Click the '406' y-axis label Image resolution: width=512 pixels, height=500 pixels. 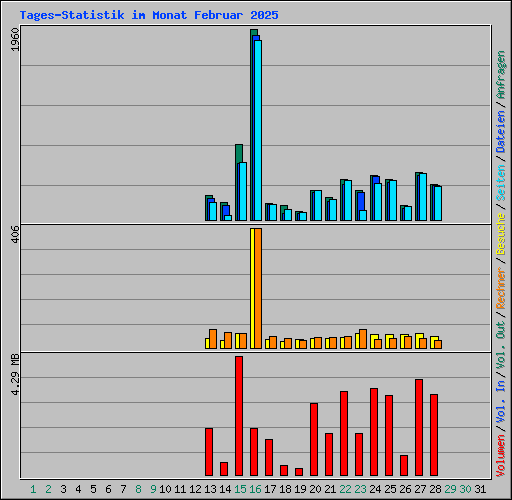[x=15, y=234]
